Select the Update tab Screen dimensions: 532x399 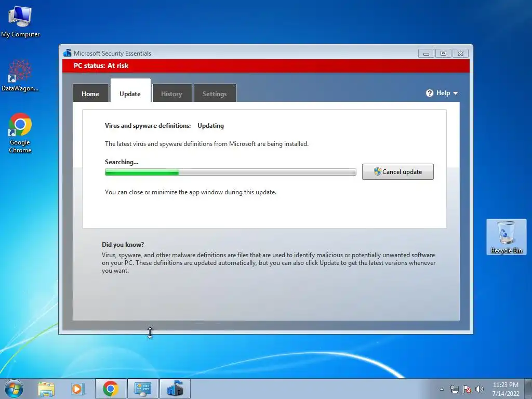pos(130,91)
